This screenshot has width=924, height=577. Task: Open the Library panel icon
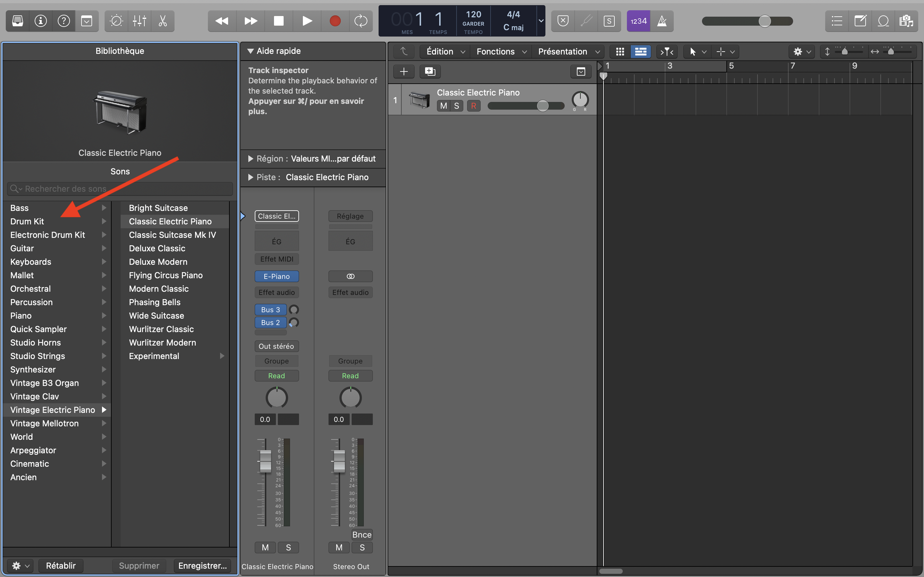tap(18, 21)
